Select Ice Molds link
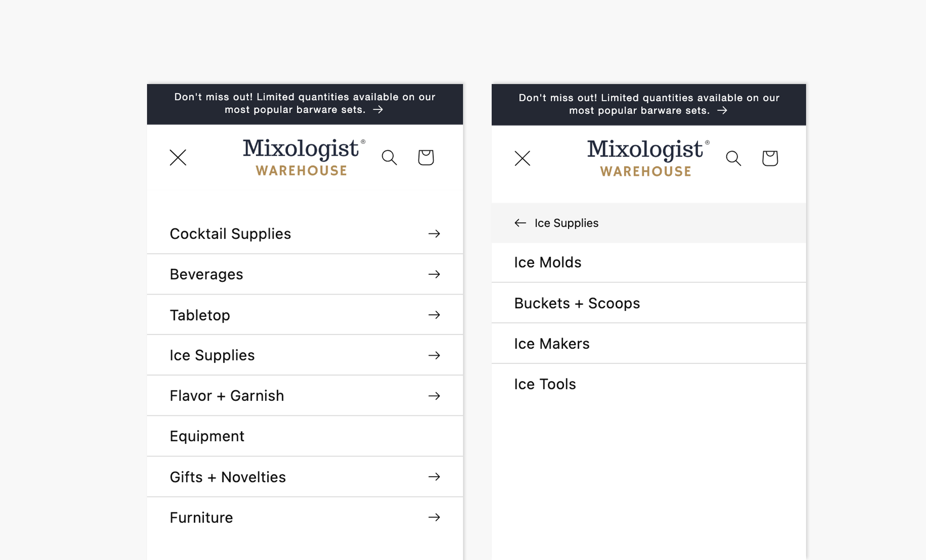Screen dimensions: 926x560 [649, 262]
